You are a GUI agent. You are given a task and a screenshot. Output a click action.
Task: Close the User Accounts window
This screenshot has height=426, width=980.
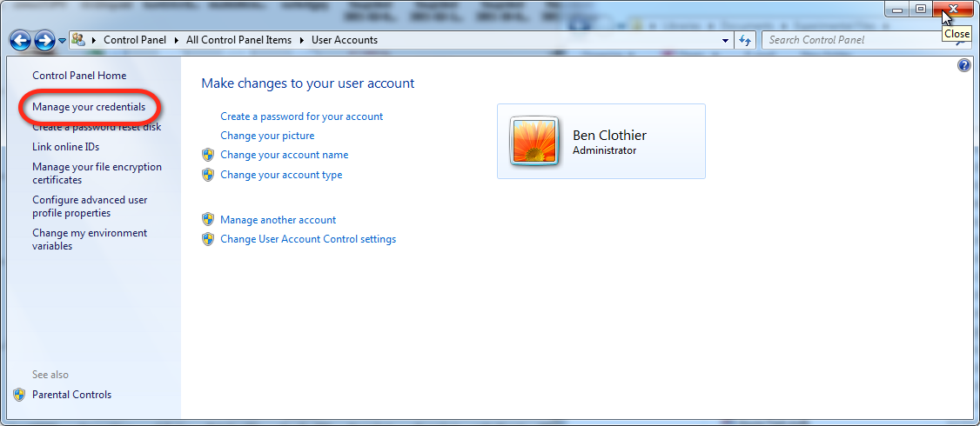(x=952, y=9)
